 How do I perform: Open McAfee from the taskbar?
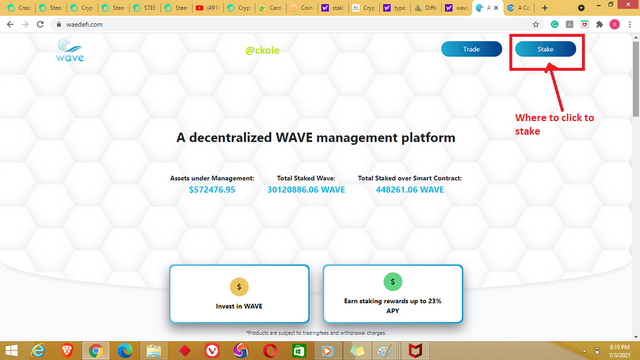tap(415, 351)
